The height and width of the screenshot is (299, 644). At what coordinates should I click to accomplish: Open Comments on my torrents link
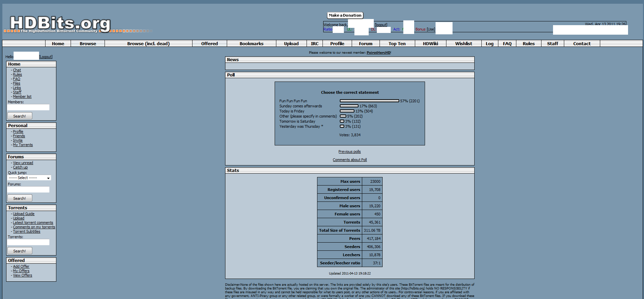coord(34,227)
